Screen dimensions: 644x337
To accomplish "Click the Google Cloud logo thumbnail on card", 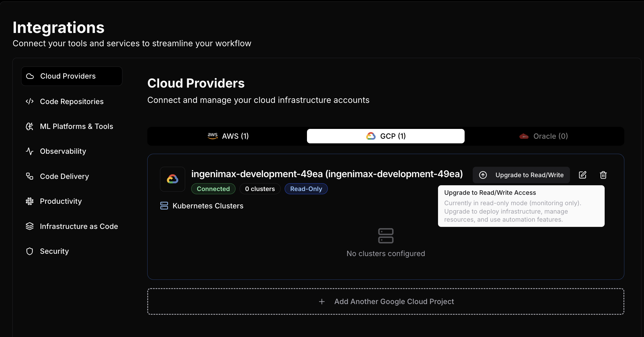I will [x=172, y=179].
